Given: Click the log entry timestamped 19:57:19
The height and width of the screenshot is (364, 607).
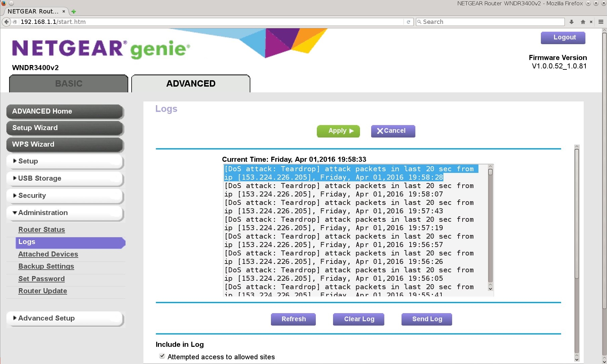Looking at the screenshot, I should pos(349,224).
